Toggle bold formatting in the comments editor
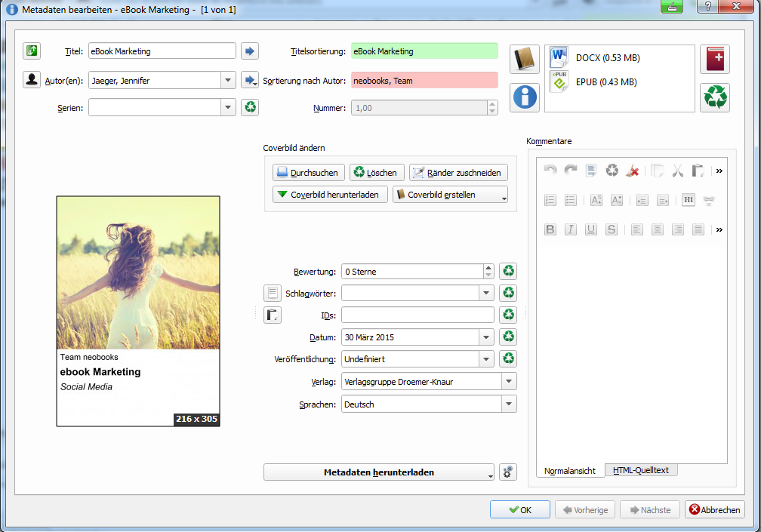 [x=550, y=229]
